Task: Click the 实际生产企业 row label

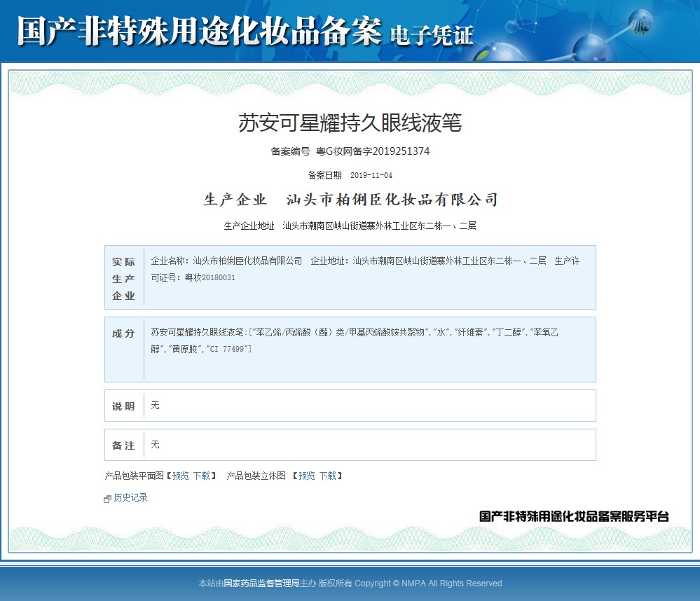Action: (x=123, y=278)
